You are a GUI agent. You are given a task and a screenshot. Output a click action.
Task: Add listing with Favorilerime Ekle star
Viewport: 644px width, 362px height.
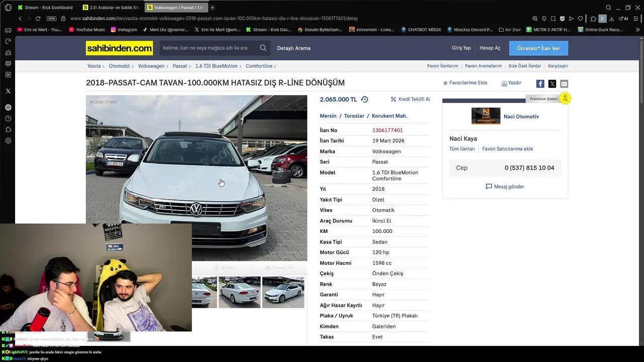click(465, 83)
